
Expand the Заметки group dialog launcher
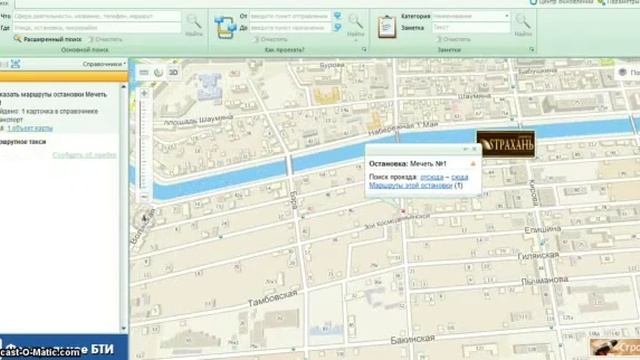pos(531,49)
